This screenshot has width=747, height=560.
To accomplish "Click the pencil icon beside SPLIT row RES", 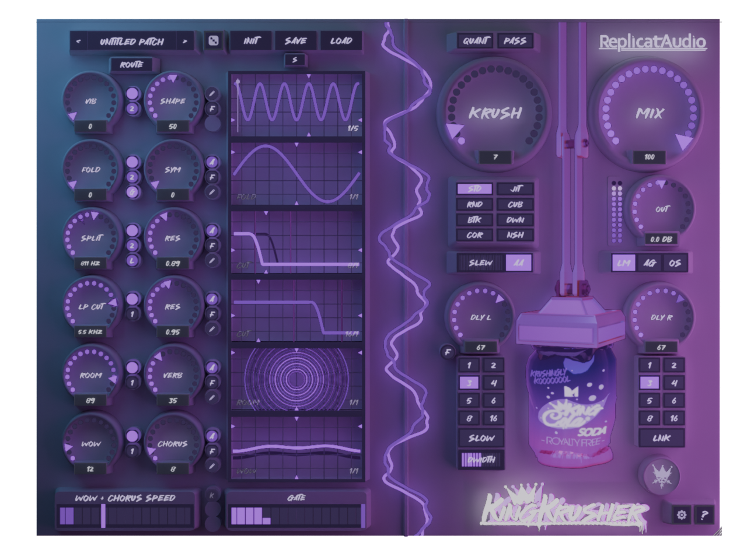I will [212, 261].
